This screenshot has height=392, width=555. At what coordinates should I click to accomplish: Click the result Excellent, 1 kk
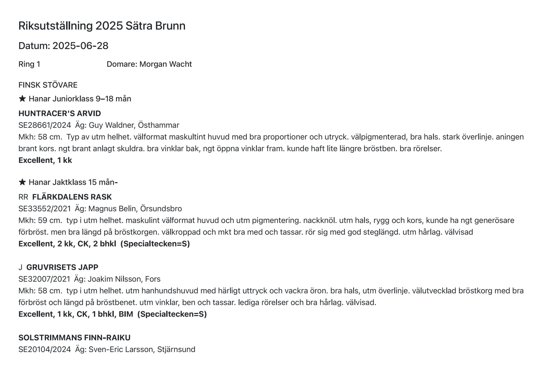pos(45,160)
